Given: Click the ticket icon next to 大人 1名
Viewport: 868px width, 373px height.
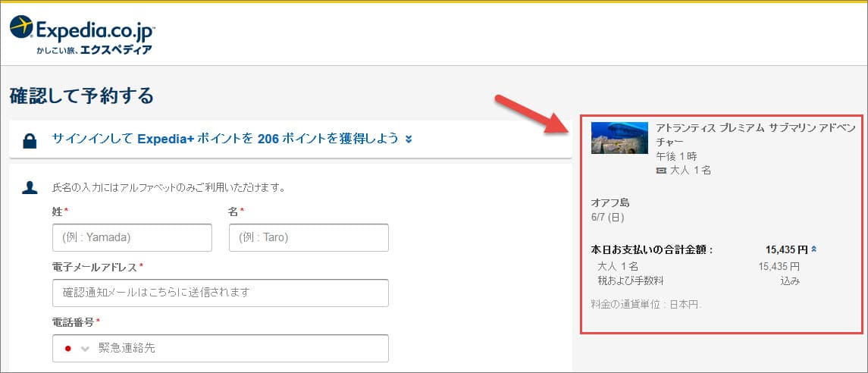Looking at the screenshot, I should tap(661, 171).
